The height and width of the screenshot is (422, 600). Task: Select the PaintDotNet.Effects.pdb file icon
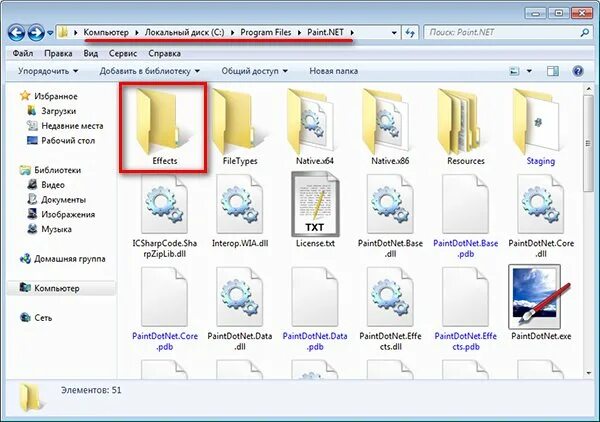(x=466, y=297)
